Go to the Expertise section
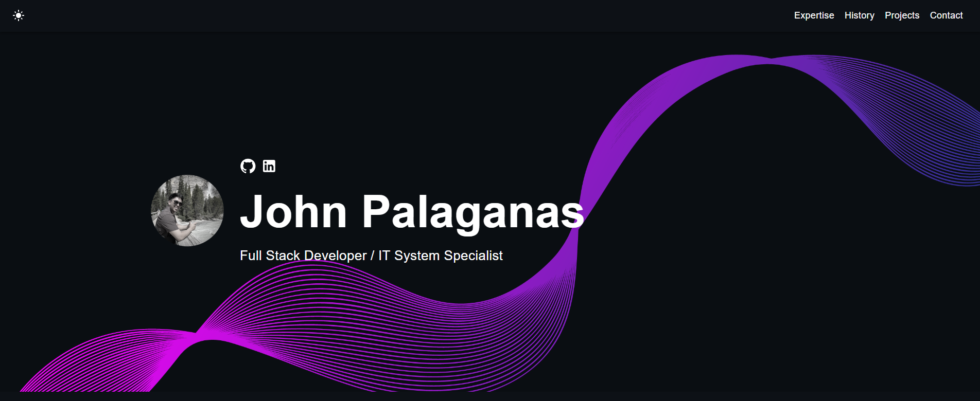The image size is (980, 401). click(814, 15)
